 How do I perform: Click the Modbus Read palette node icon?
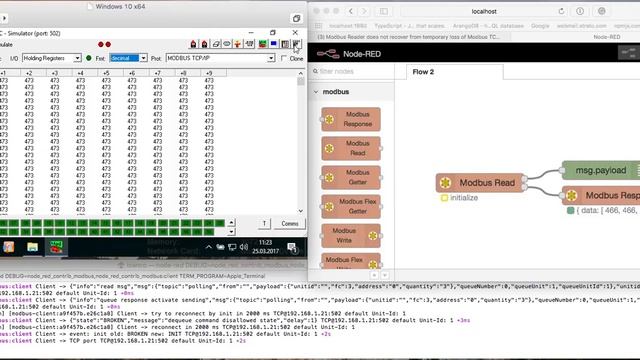tap(329, 149)
